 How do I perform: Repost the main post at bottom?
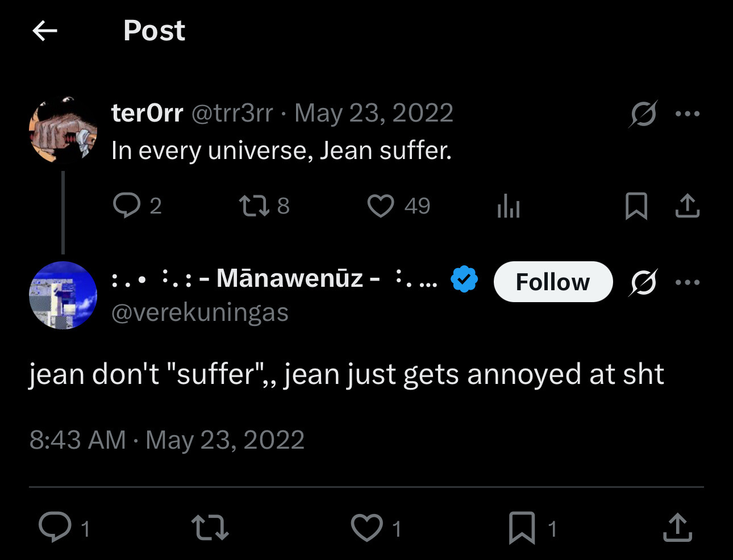(210, 527)
